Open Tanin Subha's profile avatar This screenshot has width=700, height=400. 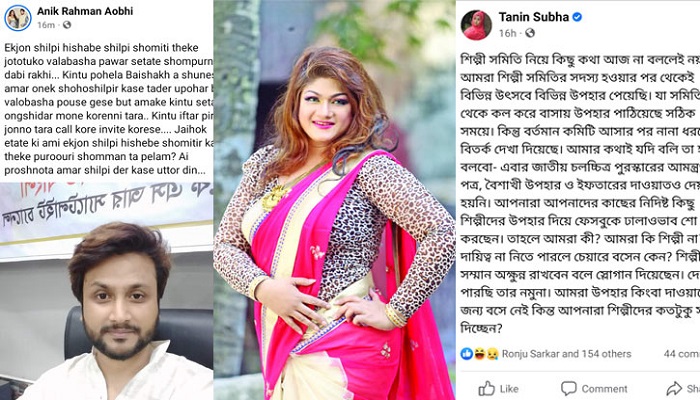click(x=476, y=25)
